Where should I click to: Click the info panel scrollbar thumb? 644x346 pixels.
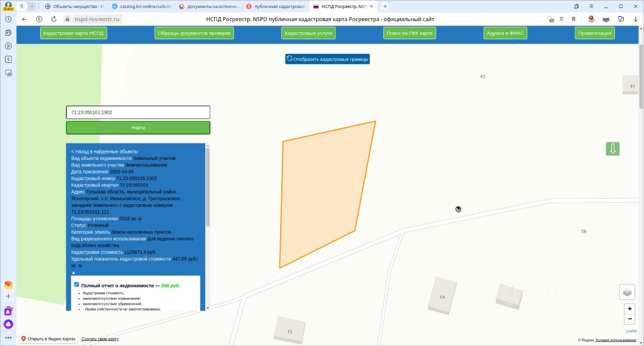click(208, 187)
